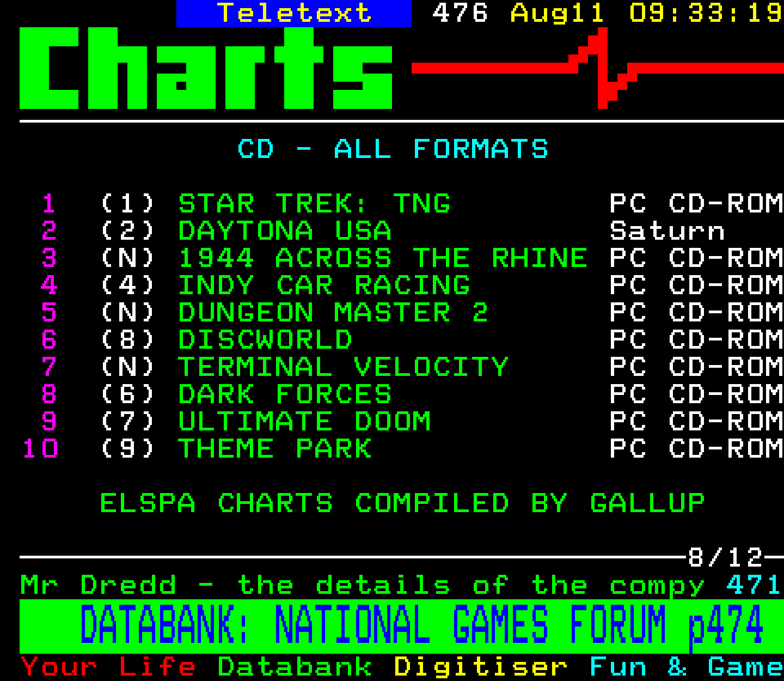The width and height of the screenshot is (784, 681).
Task: Click last-week position '(8)' for Discworld
Action: 128,340
